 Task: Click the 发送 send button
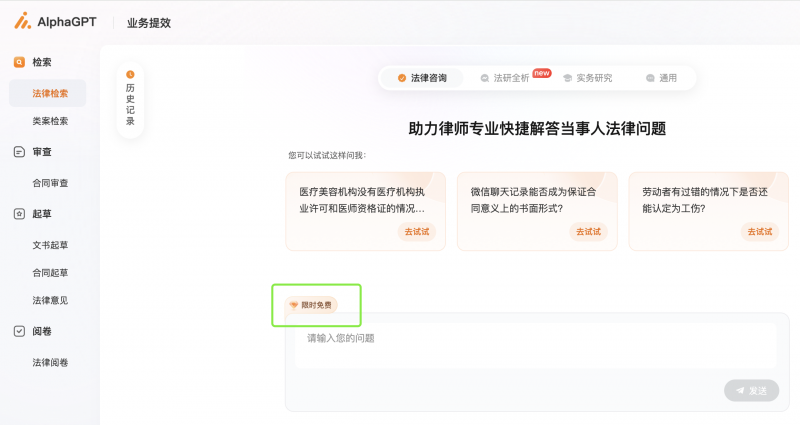tap(752, 391)
